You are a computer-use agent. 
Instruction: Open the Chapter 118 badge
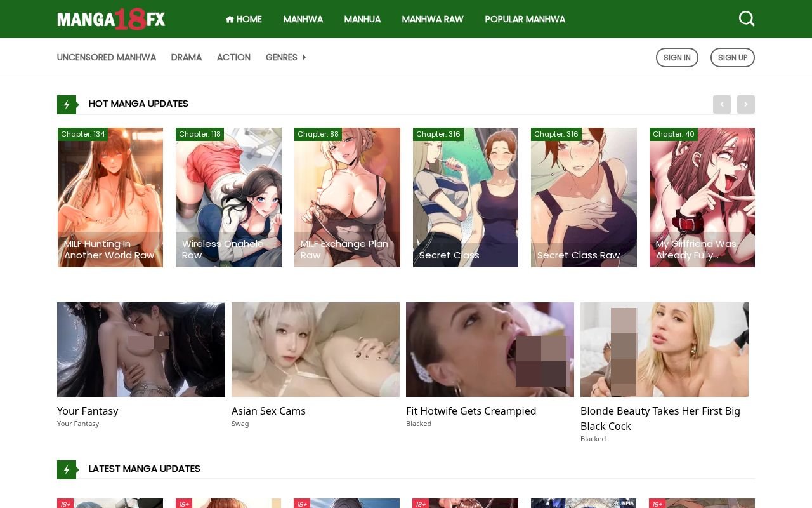pos(200,134)
